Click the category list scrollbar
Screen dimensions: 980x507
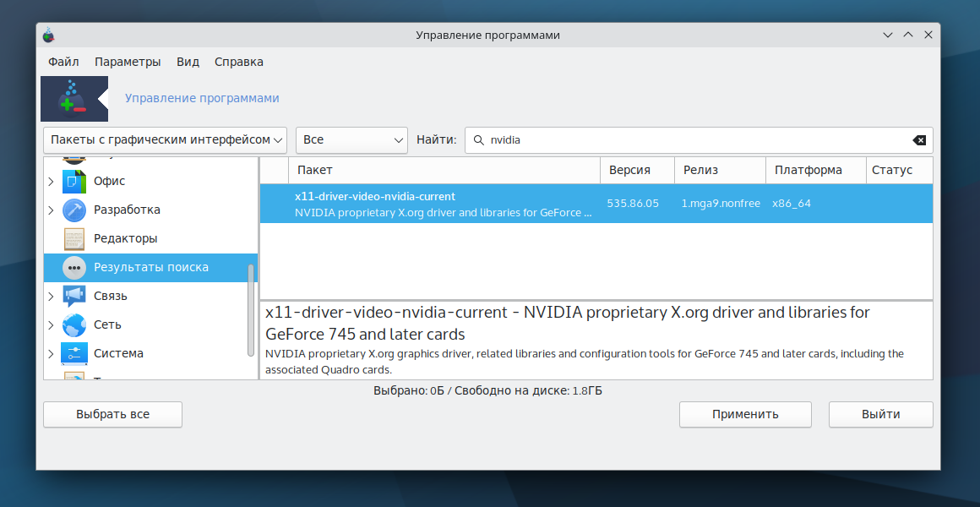250,308
